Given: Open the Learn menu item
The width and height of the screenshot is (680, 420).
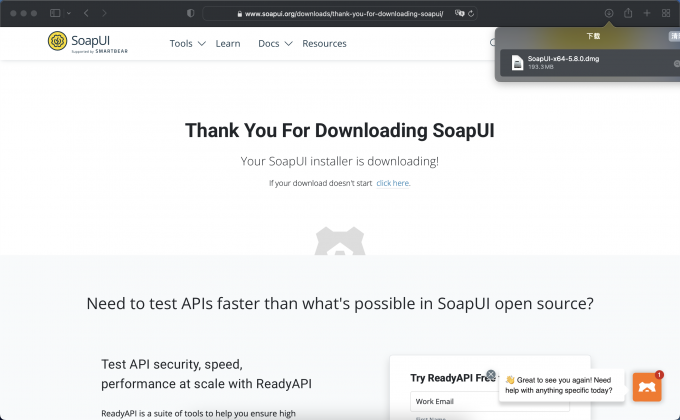Looking at the screenshot, I should tap(228, 43).
